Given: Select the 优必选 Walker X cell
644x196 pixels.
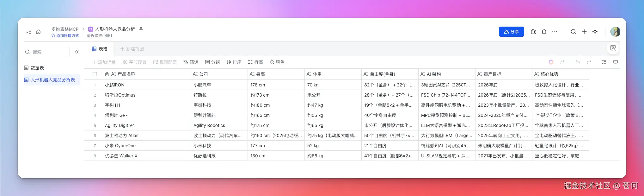Looking at the screenshot, I should pyautogui.click(x=147, y=156).
